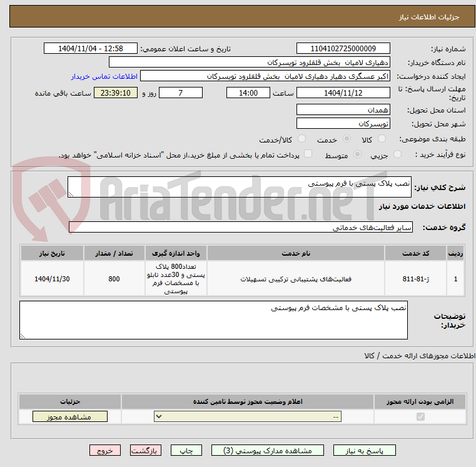Toggle الزامی بودن ارائه مجوز checkbox
The height and width of the screenshot is (467, 476).
(x=420, y=416)
